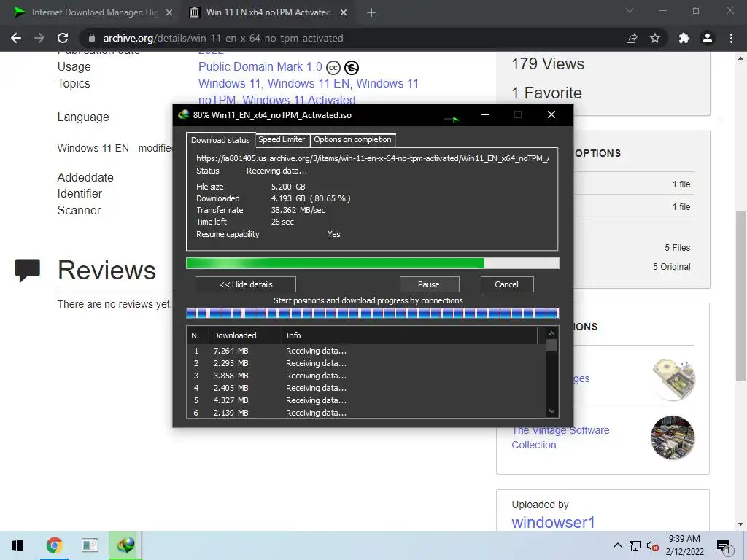Screen dimensions: 747x560
Task: Show hidden system tray icons
Action: [617, 545]
